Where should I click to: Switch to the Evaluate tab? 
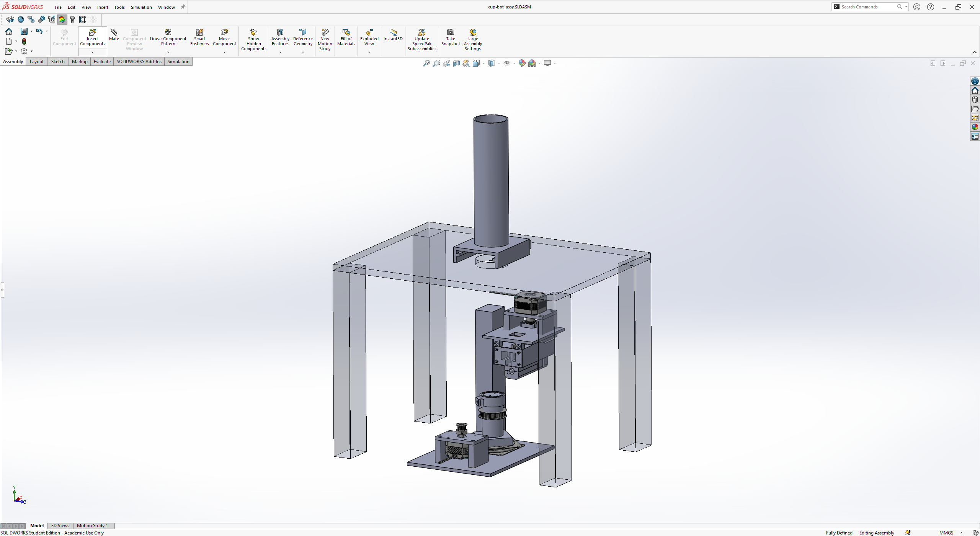tap(102, 62)
